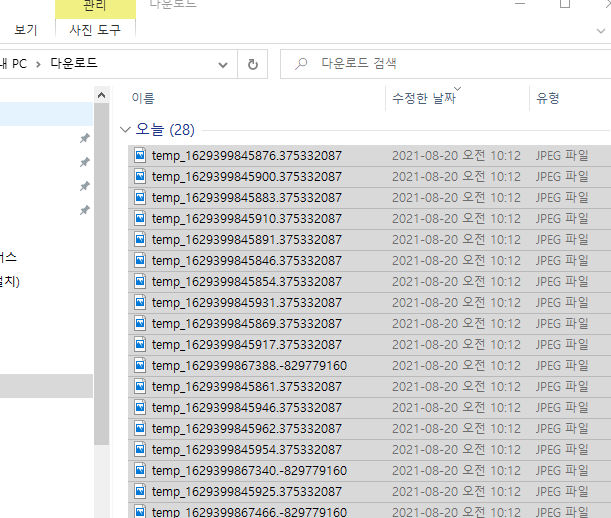Click the first pin icon in navigation pane

click(85, 138)
